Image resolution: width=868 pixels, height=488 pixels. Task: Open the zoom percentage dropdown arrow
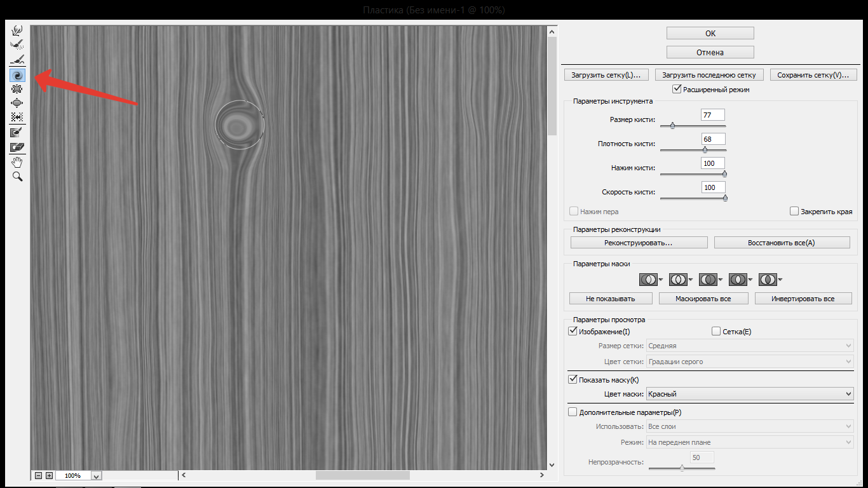coord(97,476)
